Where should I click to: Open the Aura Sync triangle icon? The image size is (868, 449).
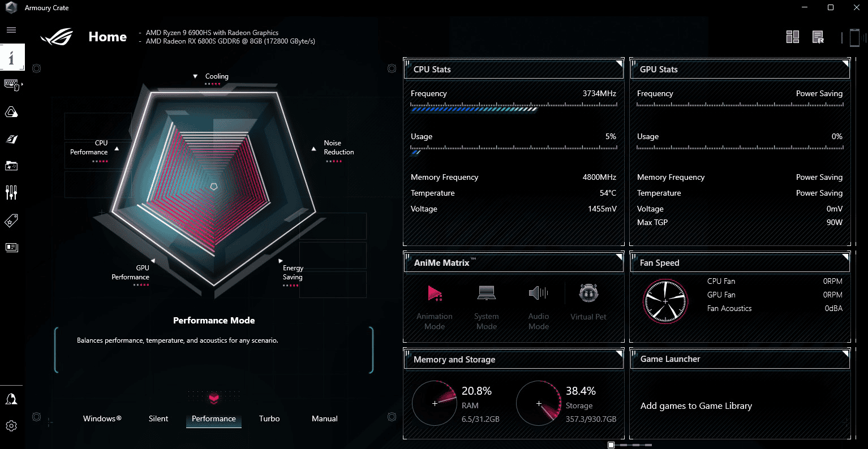click(11, 112)
